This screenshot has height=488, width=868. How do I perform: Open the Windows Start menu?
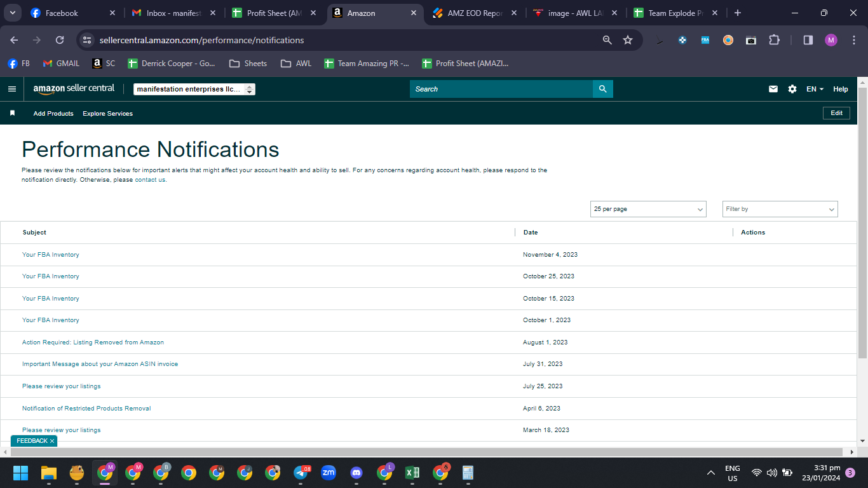coord(21,473)
